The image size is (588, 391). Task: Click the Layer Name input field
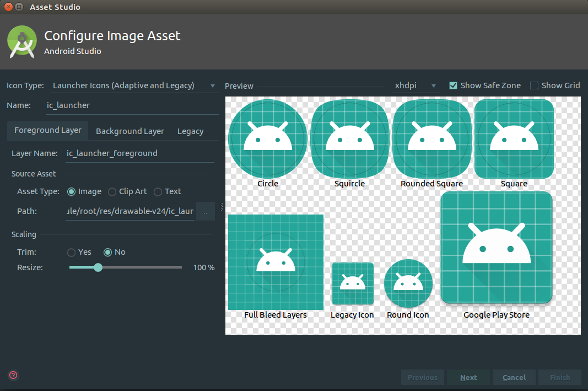tap(140, 153)
